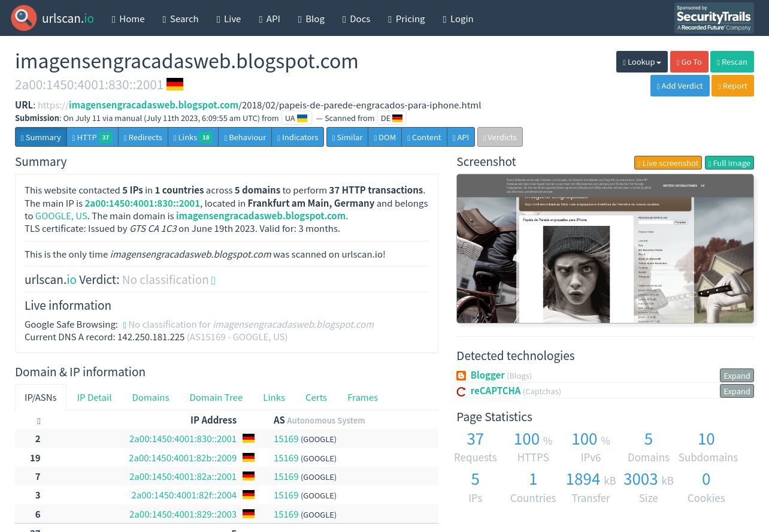
Task: Click the German flag in the DE badge
Action: click(397, 118)
